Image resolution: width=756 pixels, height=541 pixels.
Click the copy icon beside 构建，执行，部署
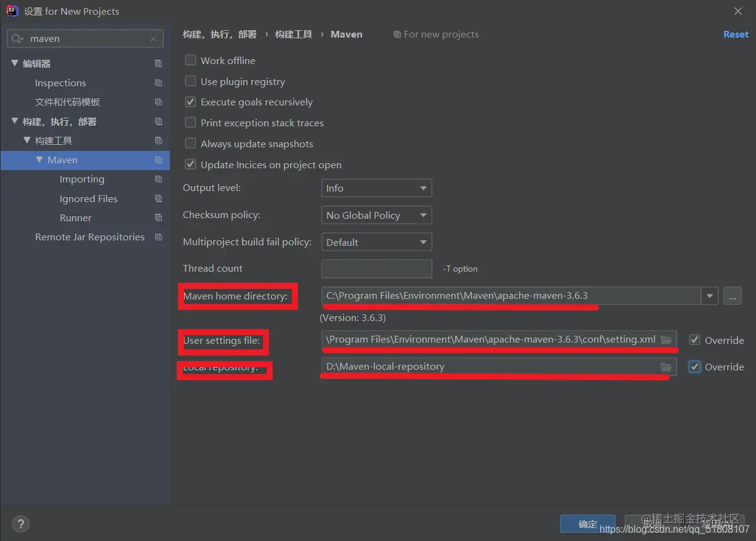coord(158,121)
